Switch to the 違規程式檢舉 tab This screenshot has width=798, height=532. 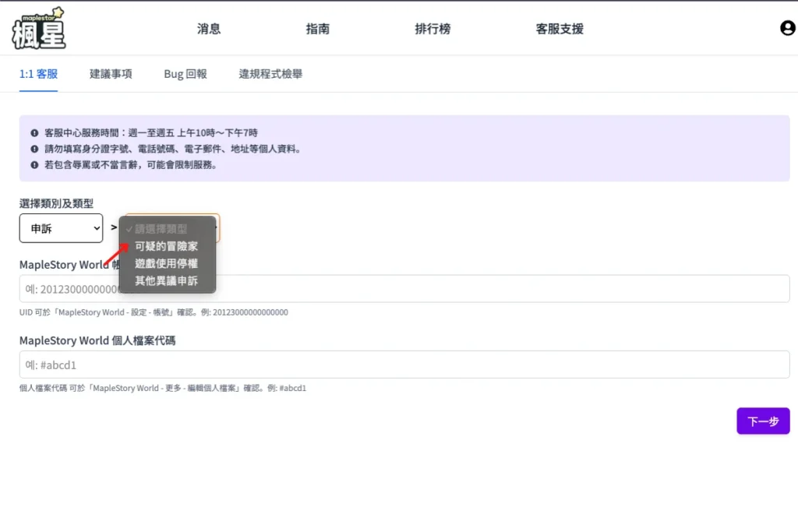[x=270, y=74]
